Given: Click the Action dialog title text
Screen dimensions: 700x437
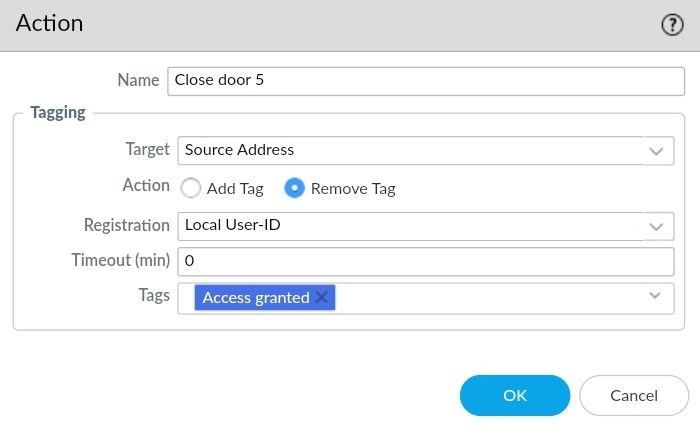Looking at the screenshot, I should coord(49,23).
